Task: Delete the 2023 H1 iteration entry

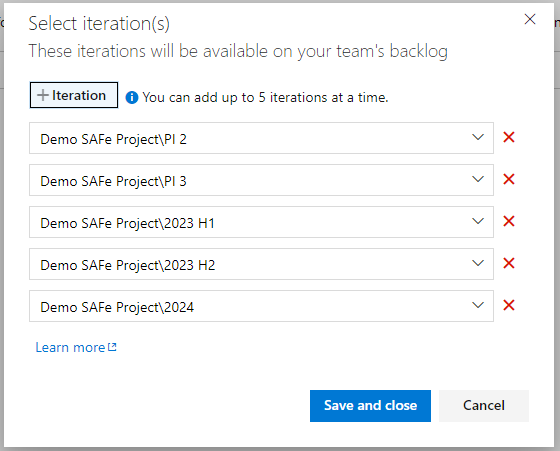Action: click(509, 221)
